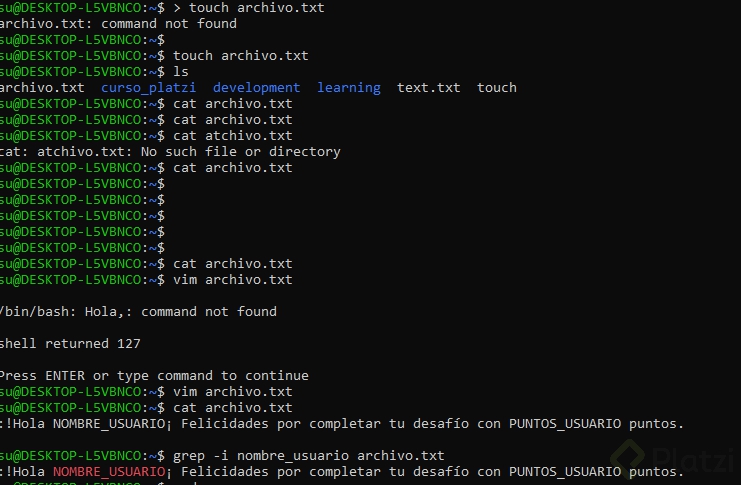Viewport: 741px width, 485px height.
Task: Click archivo.txt in the ls listing
Action: (42, 88)
